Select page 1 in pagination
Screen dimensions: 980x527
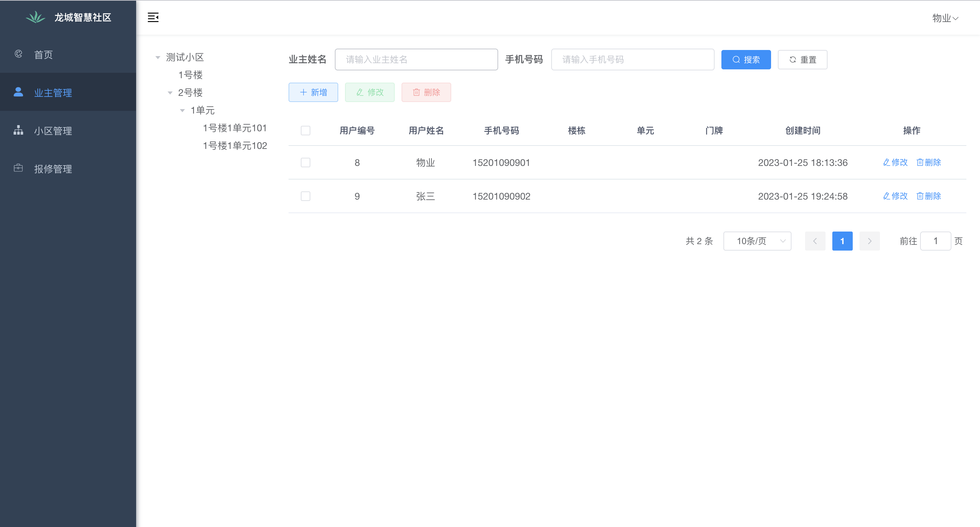(x=842, y=241)
